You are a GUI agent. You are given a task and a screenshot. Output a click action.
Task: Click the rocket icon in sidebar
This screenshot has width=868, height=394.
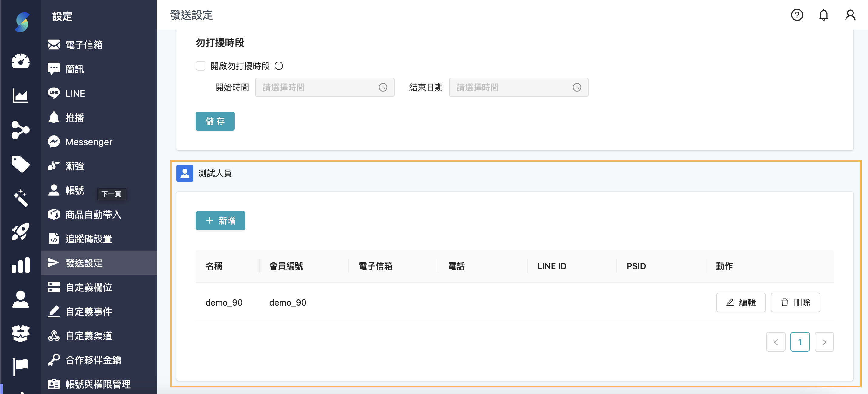(21, 232)
